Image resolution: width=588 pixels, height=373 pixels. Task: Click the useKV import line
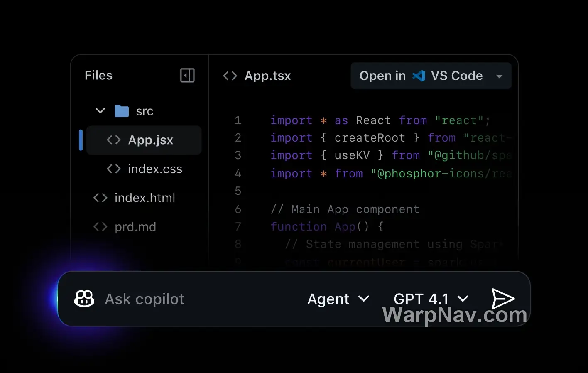pos(391,155)
